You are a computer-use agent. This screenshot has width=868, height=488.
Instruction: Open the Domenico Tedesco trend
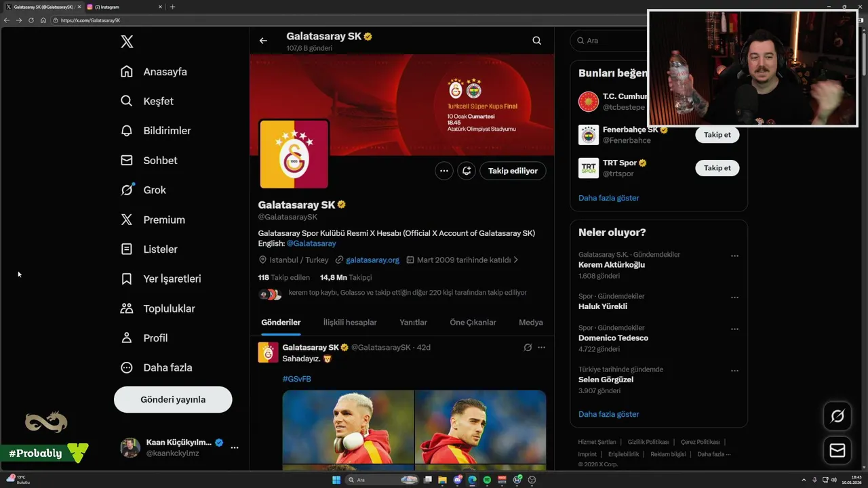[613, 338]
